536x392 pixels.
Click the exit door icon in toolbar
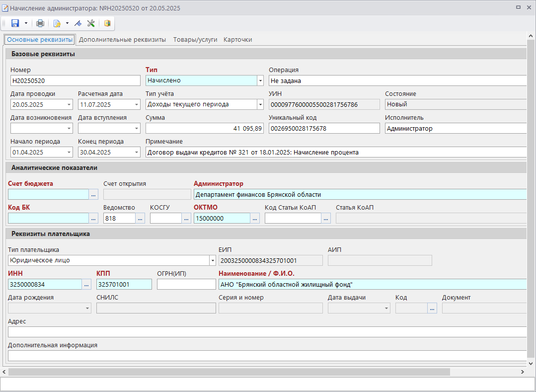coord(107,23)
